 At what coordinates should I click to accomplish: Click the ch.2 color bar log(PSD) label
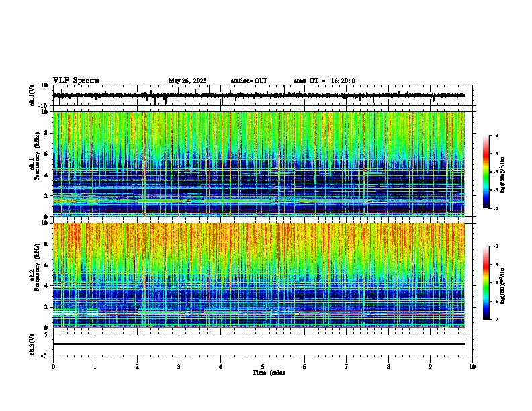point(503,285)
